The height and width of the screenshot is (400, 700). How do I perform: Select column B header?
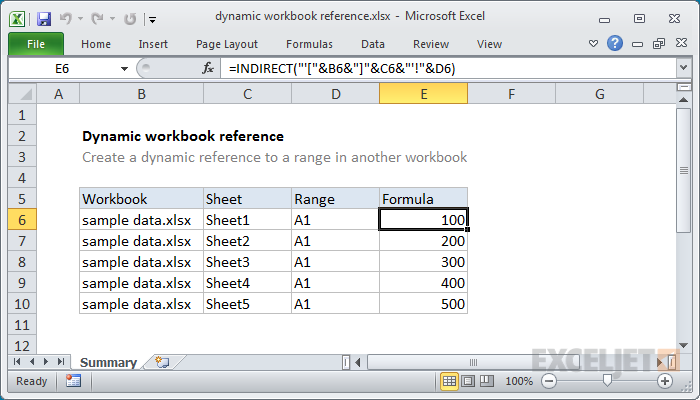pos(142,94)
